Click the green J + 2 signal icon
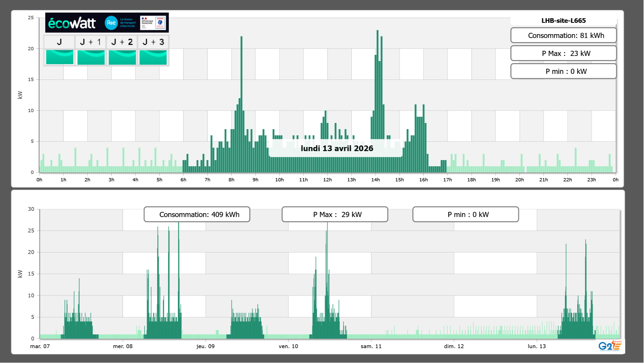 coord(122,57)
